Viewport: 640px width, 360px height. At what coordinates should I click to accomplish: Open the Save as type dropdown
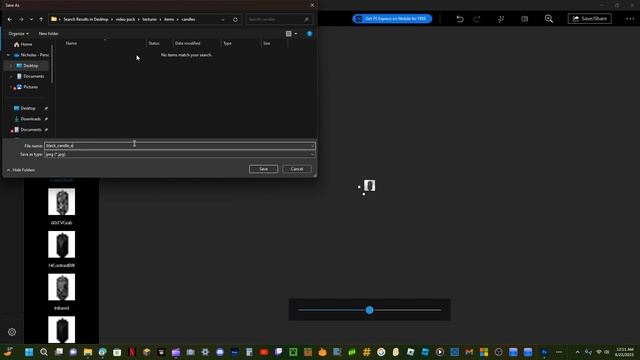[x=180, y=154]
